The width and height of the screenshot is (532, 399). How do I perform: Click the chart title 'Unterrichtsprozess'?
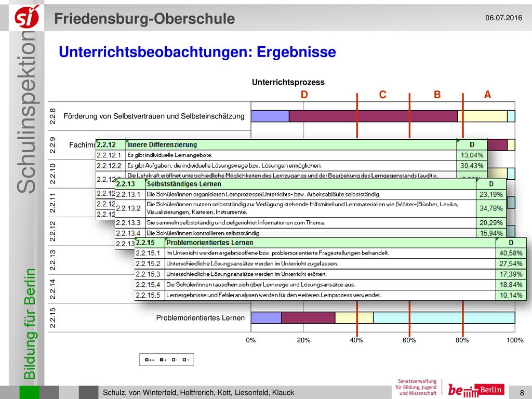click(288, 82)
